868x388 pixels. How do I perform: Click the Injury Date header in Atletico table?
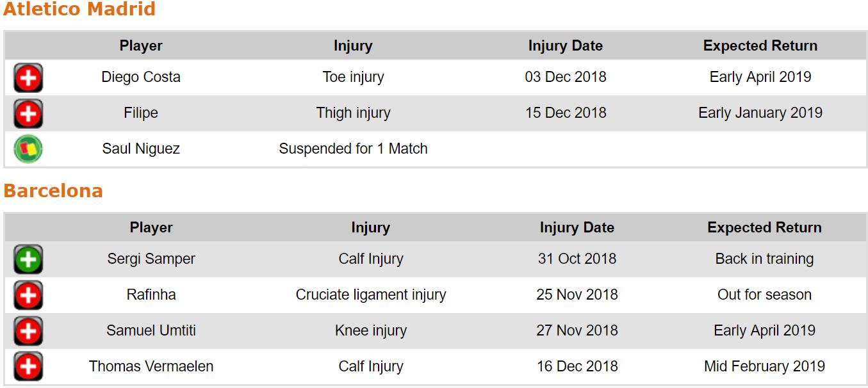point(565,46)
